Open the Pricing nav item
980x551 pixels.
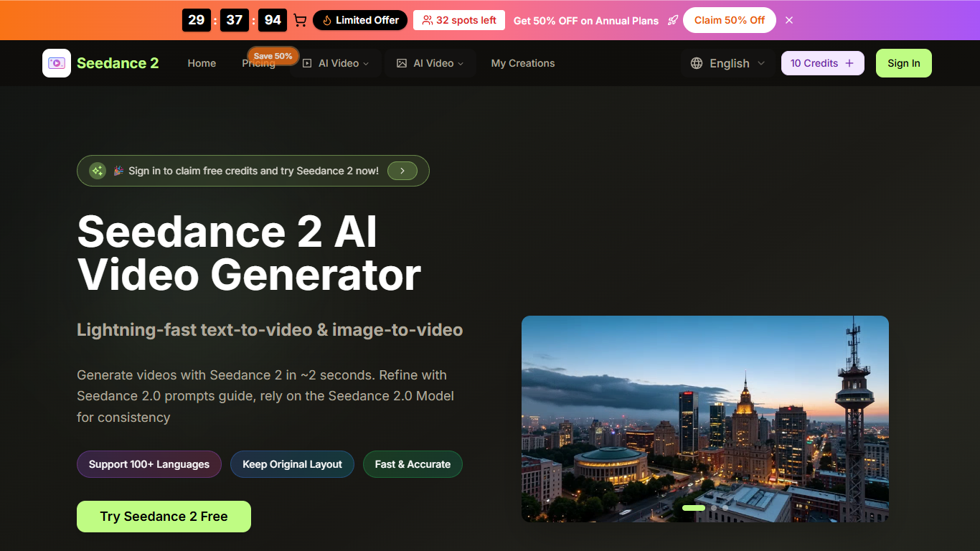pos(258,63)
